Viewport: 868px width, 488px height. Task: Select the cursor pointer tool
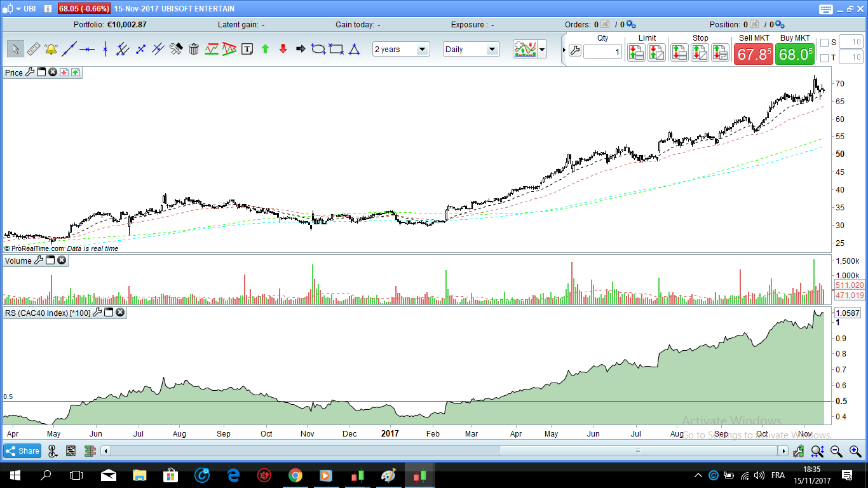[16, 49]
